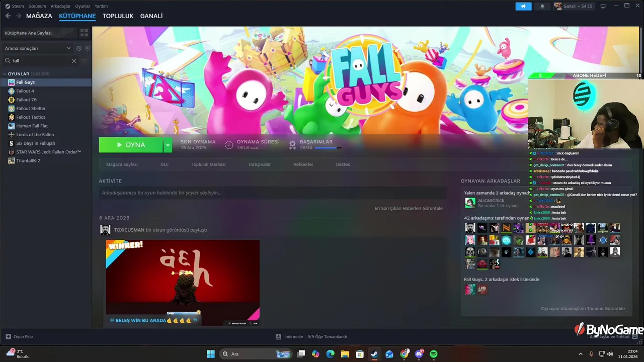Open the Yardım menu

click(x=101, y=6)
